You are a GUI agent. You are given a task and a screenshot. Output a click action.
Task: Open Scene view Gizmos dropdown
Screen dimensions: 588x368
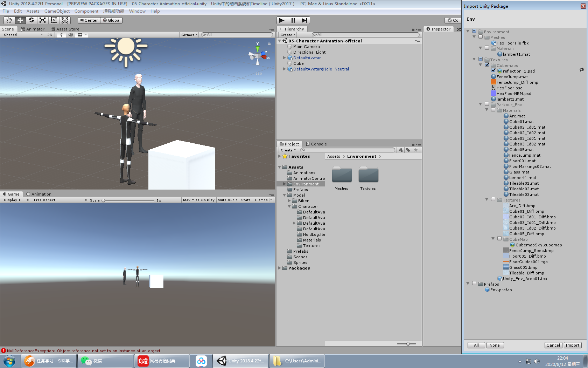189,35
